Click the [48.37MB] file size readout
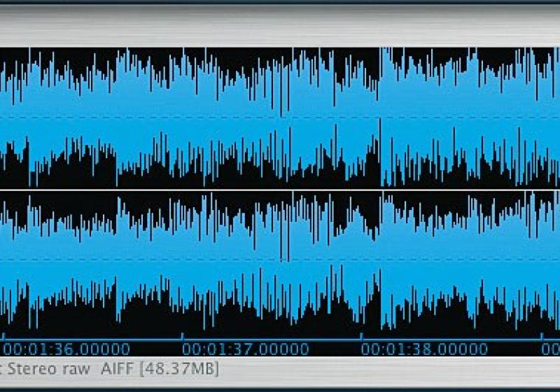Image resolution: width=560 pixels, height=392 pixels. click(x=179, y=368)
